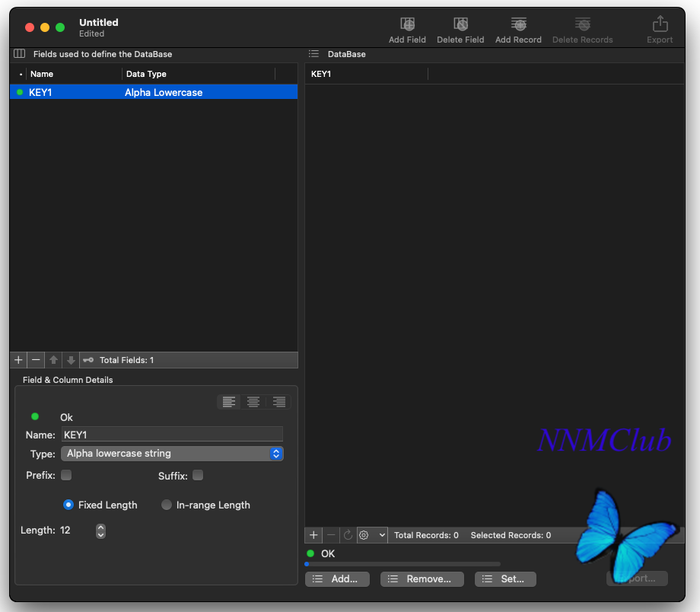This screenshot has width=700, height=612.
Task: Click the Add Field toolbar icon
Action: (x=407, y=24)
